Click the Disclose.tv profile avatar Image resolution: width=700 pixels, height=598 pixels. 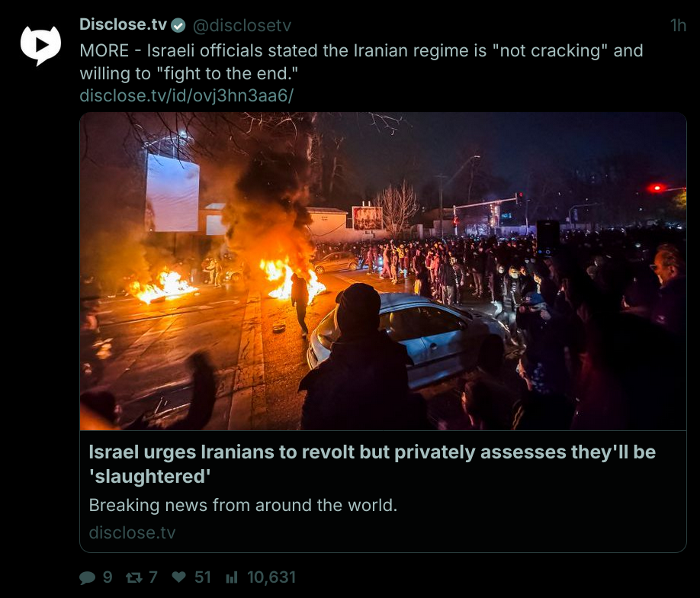click(x=40, y=46)
